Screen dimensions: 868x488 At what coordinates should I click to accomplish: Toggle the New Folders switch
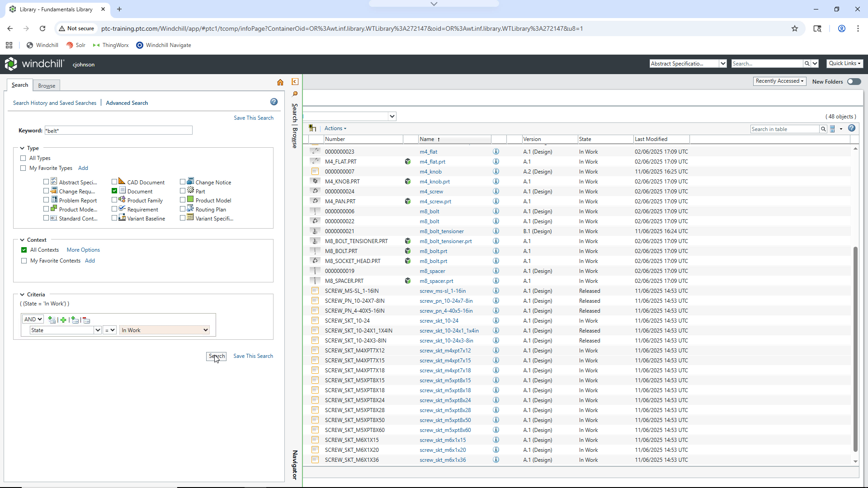[854, 82]
